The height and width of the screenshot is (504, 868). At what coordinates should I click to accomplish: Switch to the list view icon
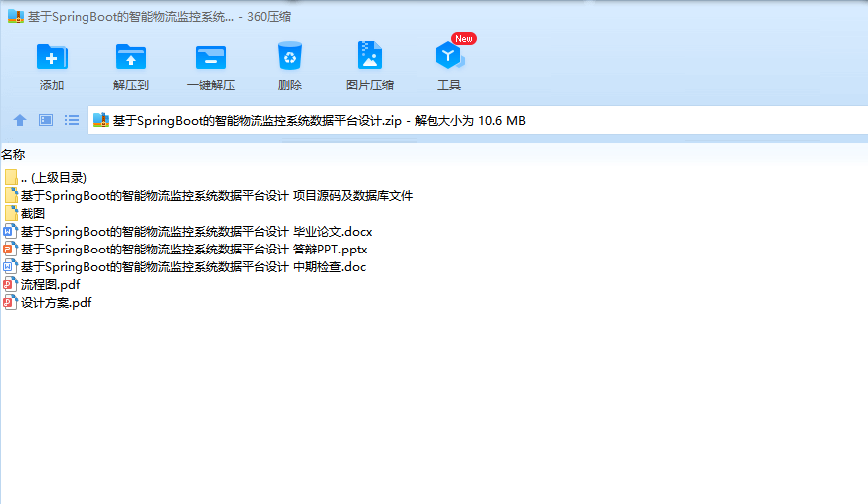72,120
